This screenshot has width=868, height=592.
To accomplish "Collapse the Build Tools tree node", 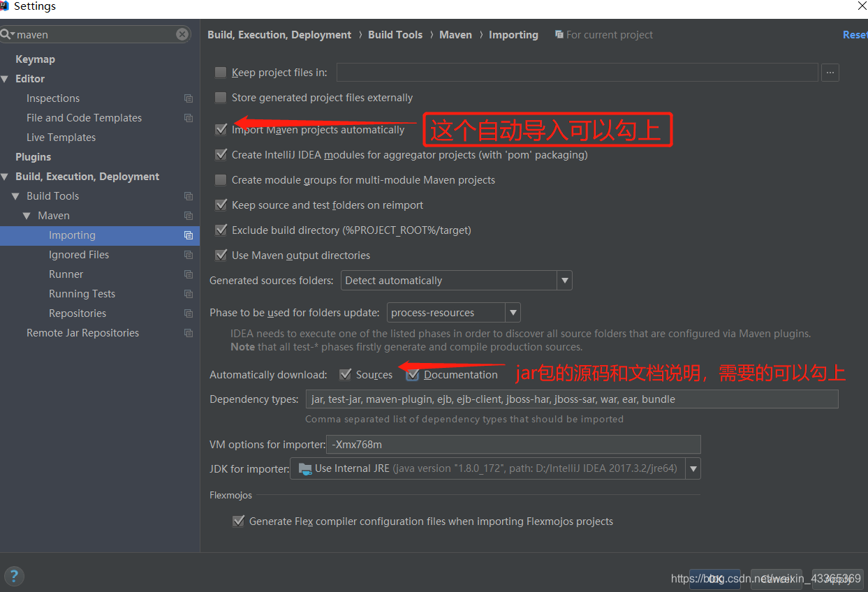I will coord(16,196).
